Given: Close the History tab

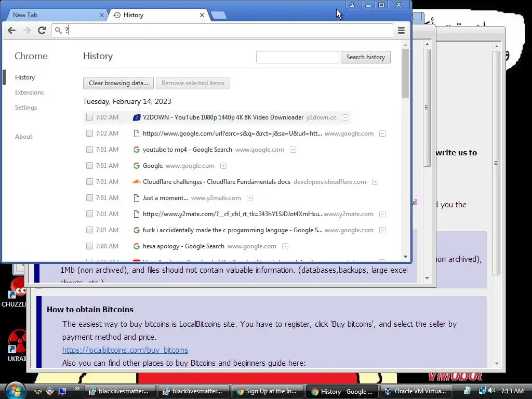Looking at the screenshot, I should pos(202,15).
